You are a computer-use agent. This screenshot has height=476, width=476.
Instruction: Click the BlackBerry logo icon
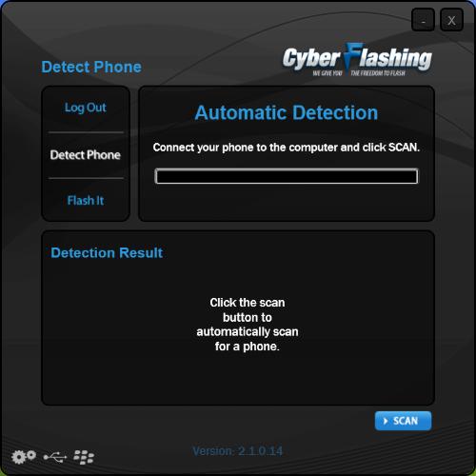point(84,457)
